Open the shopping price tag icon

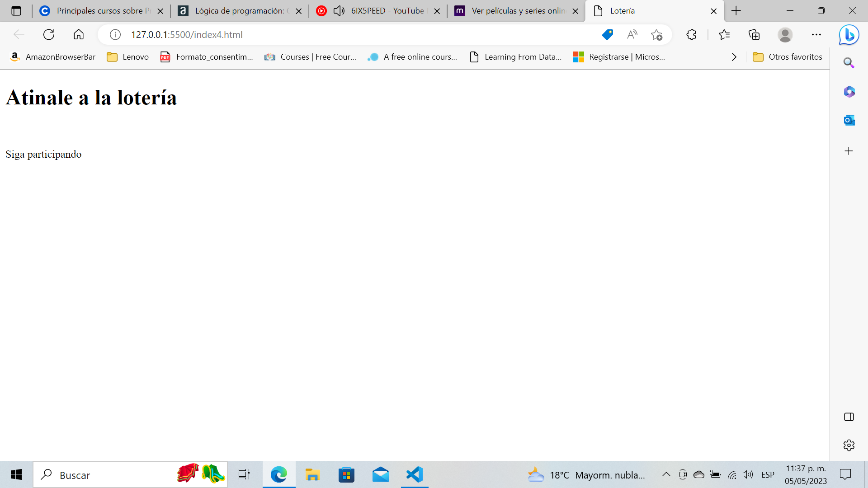coord(608,34)
